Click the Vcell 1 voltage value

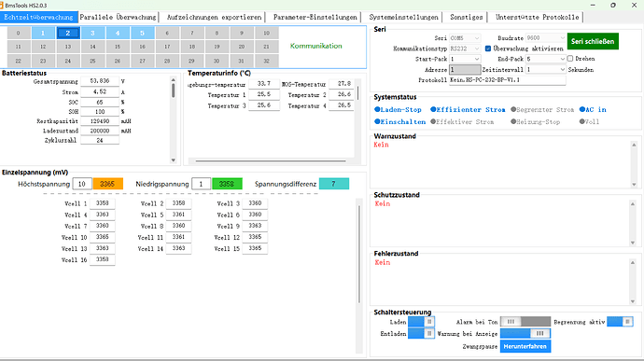(103, 203)
